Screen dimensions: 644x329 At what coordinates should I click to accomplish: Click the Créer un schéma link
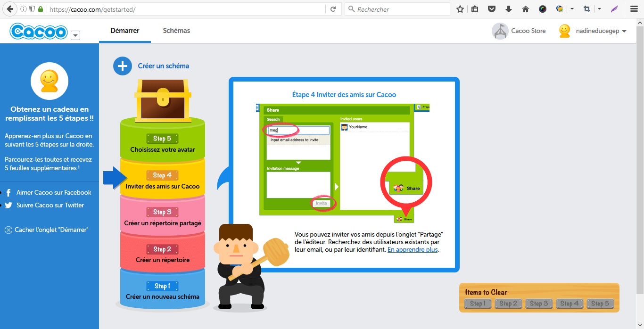coord(164,66)
